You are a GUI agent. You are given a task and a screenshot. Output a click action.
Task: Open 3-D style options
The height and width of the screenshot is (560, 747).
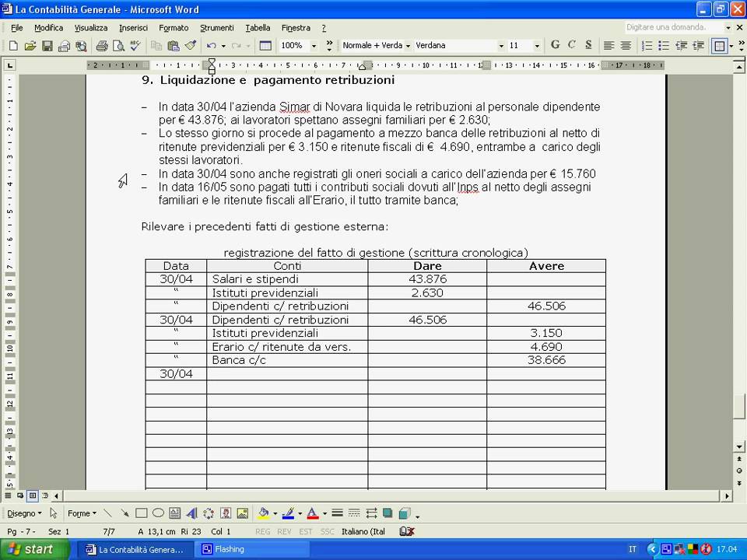point(405,513)
